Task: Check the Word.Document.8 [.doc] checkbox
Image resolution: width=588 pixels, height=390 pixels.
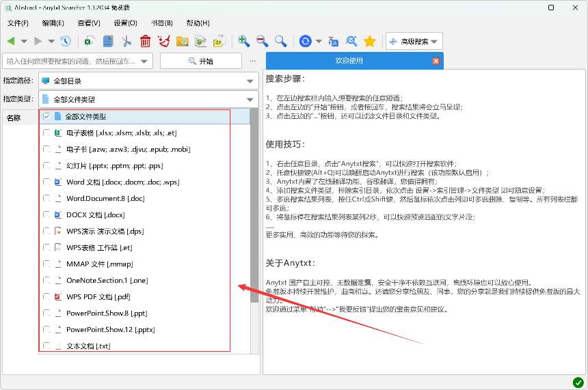Action: [46, 198]
